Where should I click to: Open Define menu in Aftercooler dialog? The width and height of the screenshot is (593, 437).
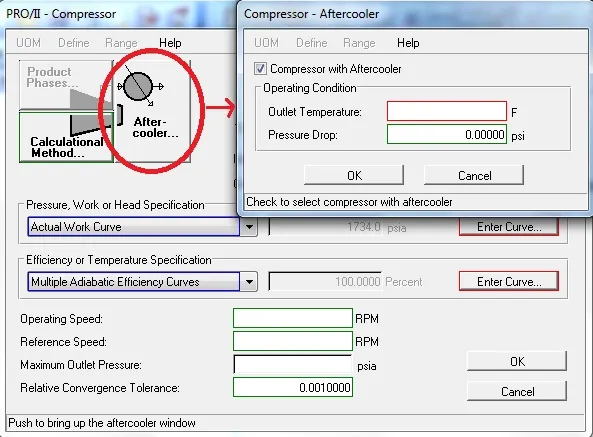[312, 43]
